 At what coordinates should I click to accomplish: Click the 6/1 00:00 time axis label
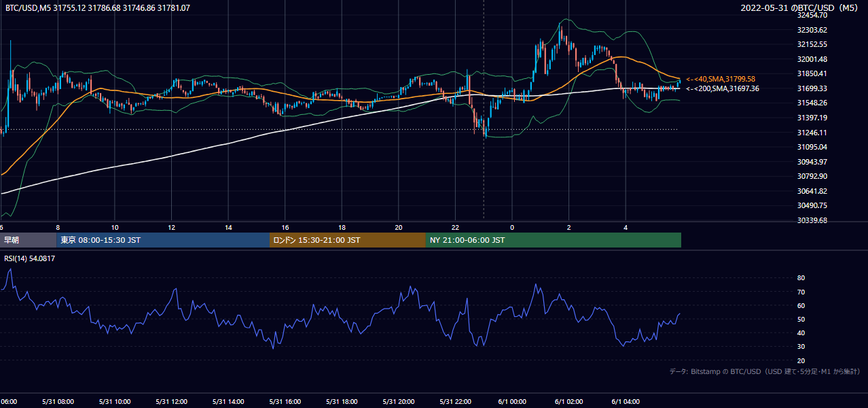(x=512, y=402)
